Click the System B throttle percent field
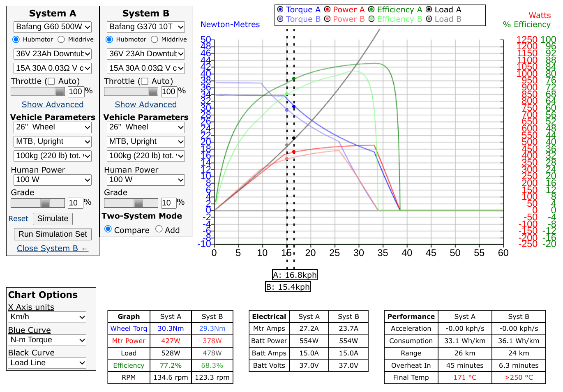Image resolution: width=563 pixels, height=392 pixels. (x=168, y=92)
